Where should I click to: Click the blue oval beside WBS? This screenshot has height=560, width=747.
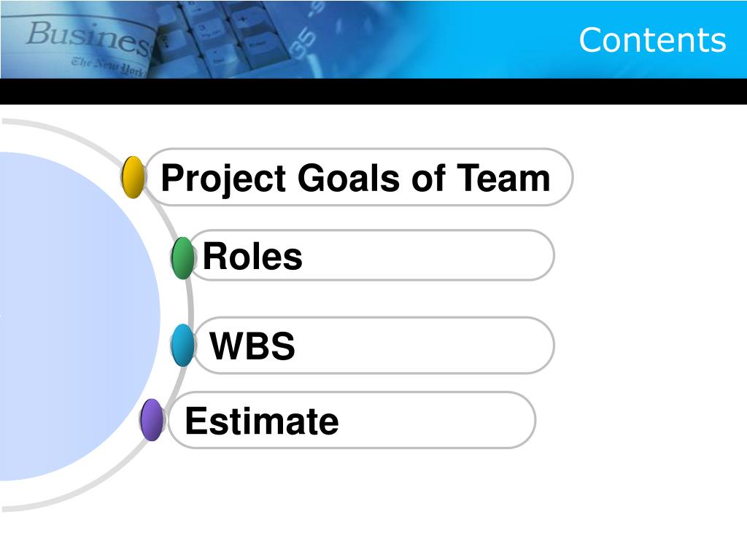click(182, 345)
